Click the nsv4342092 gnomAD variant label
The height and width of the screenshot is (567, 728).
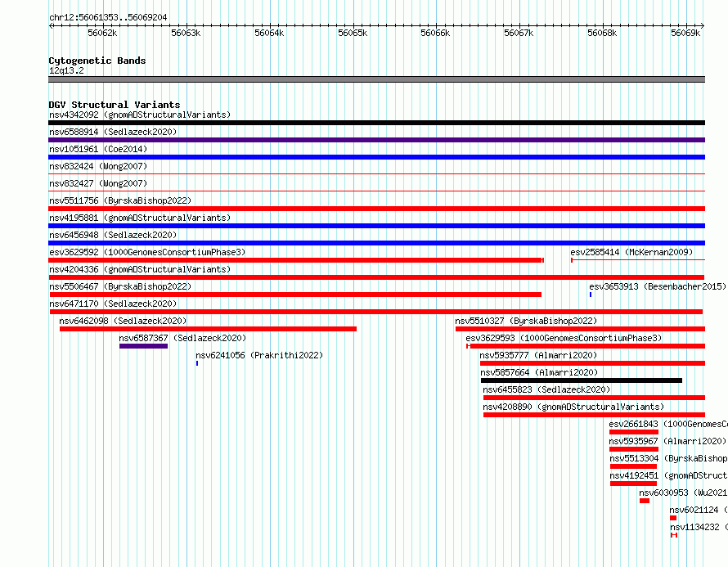point(140,115)
